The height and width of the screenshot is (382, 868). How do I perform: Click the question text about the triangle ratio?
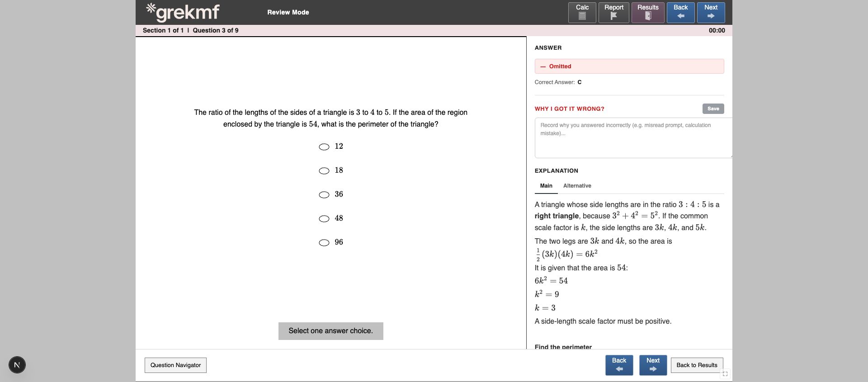pyautogui.click(x=331, y=118)
